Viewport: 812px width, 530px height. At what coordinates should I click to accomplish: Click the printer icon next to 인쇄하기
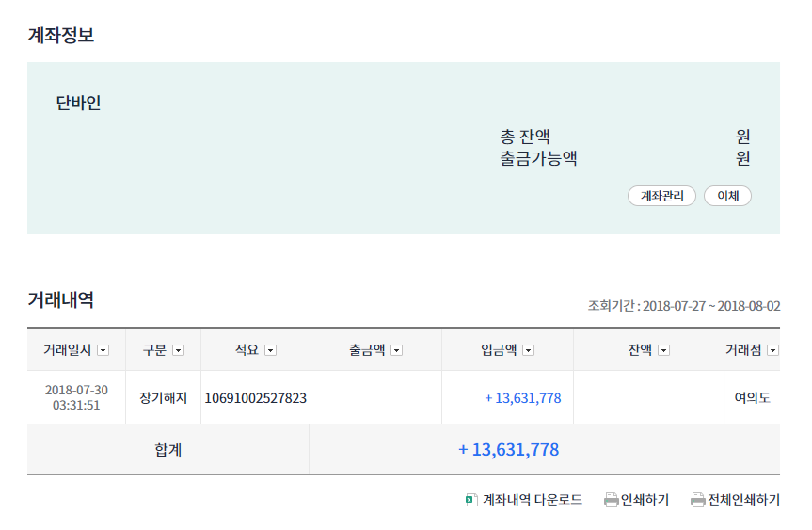point(611,500)
